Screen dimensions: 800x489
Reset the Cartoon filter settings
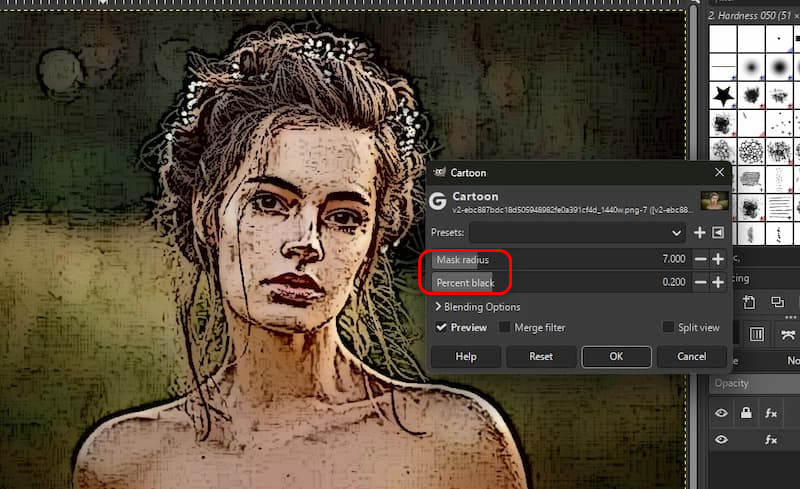click(x=541, y=357)
